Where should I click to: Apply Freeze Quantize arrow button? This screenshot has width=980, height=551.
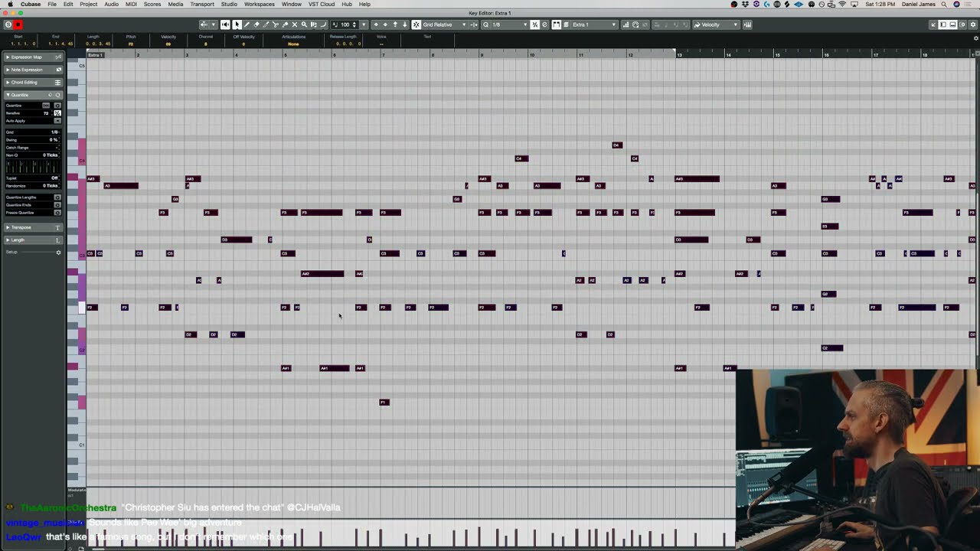[x=57, y=213]
